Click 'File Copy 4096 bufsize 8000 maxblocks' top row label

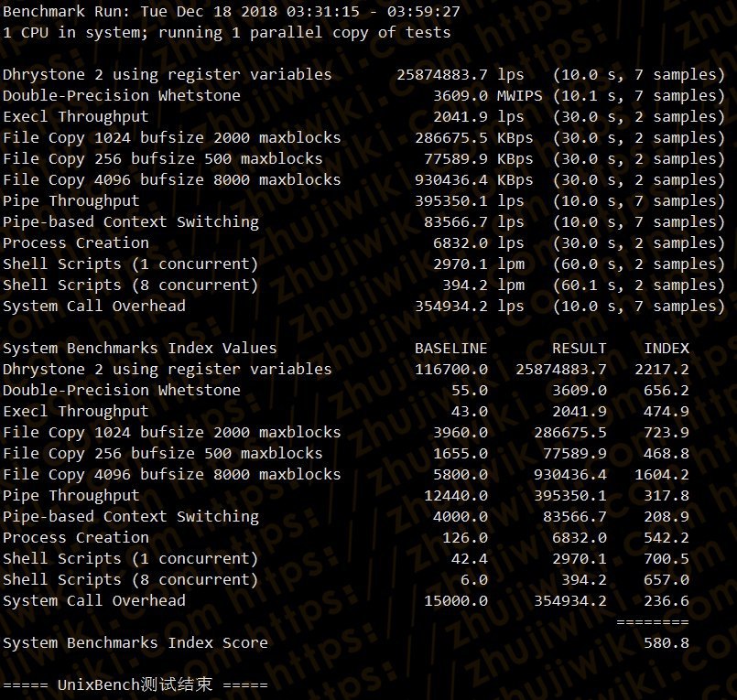coord(172,180)
